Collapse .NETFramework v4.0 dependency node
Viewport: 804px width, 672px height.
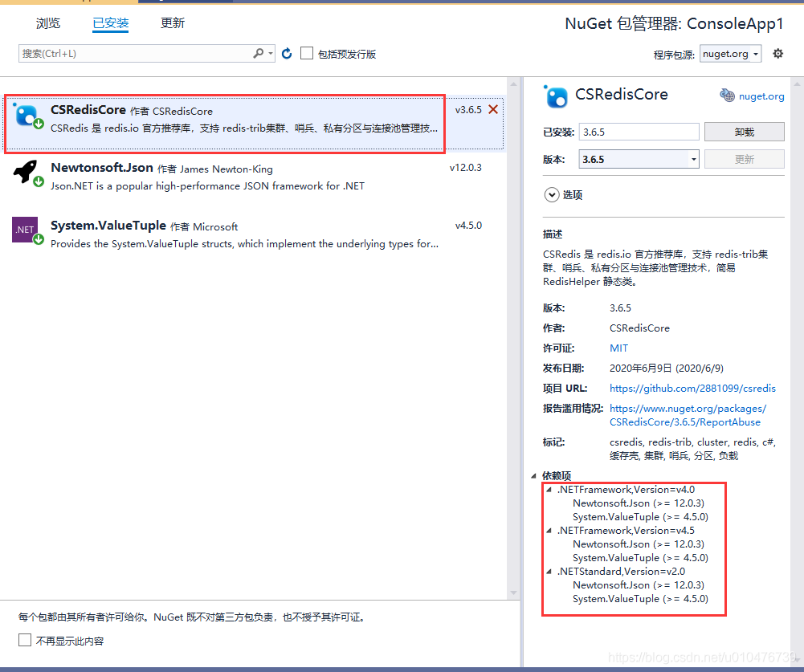coord(549,490)
